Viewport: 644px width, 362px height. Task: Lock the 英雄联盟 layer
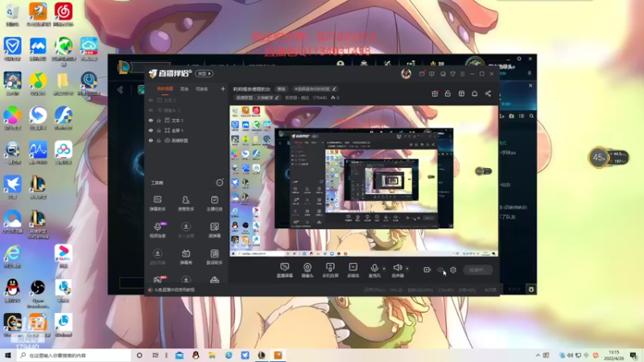159,140
